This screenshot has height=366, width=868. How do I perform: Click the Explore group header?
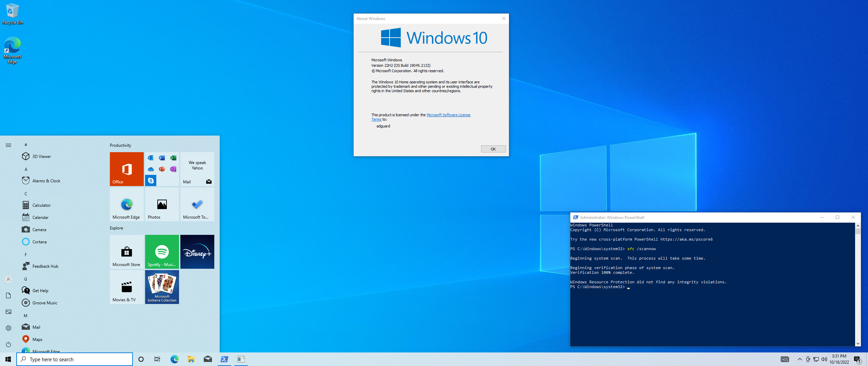coord(116,228)
